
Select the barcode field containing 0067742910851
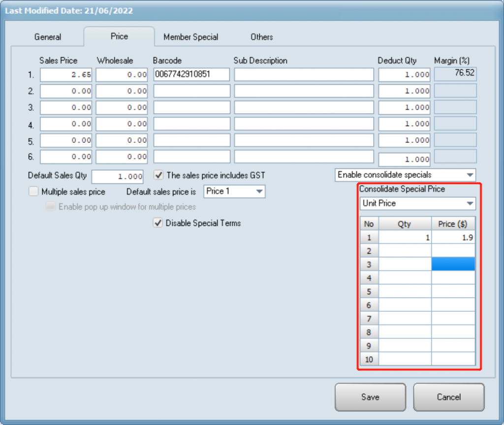(x=191, y=75)
